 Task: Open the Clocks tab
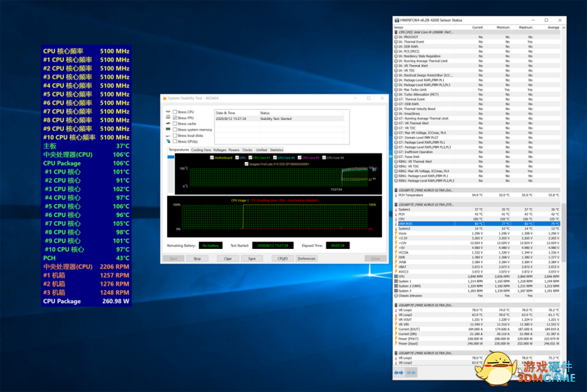(248, 150)
